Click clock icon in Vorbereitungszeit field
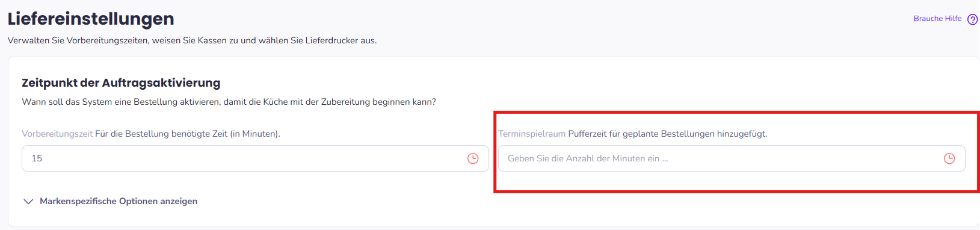Screen dimensions: 980x230 coord(473,158)
